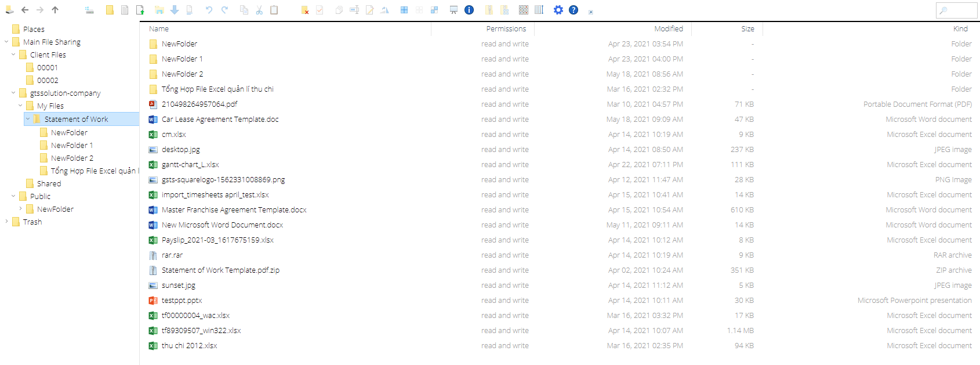The image size is (980, 365).
Task: Collapse the Main File Sharing tree node
Action: (x=6, y=42)
